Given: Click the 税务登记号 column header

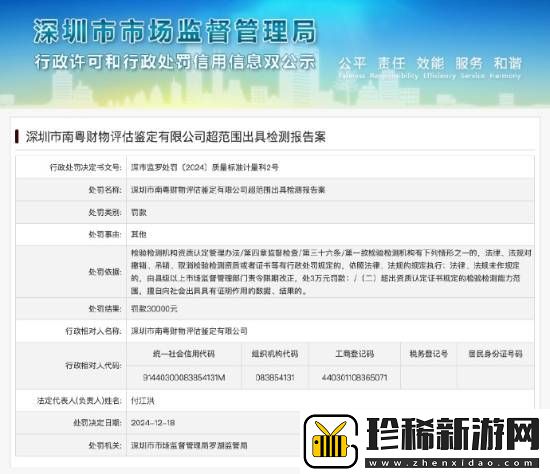Looking at the screenshot, I should [429, 354].
